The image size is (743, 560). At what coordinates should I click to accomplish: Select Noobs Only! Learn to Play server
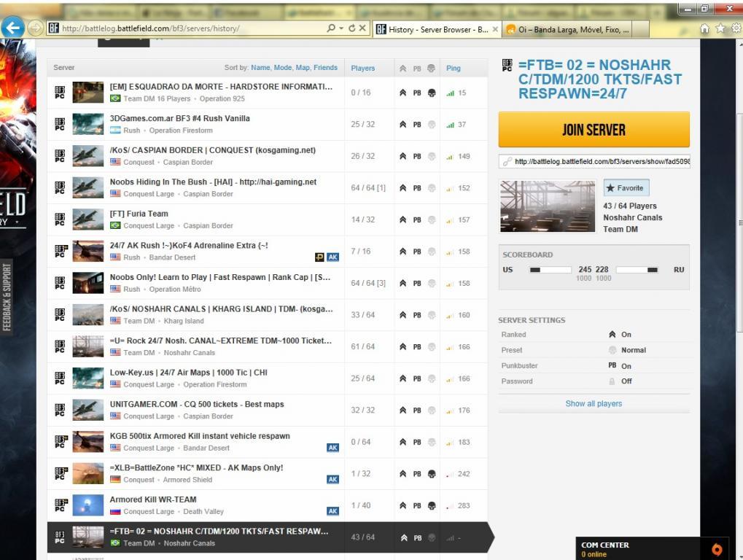(268, 283)
